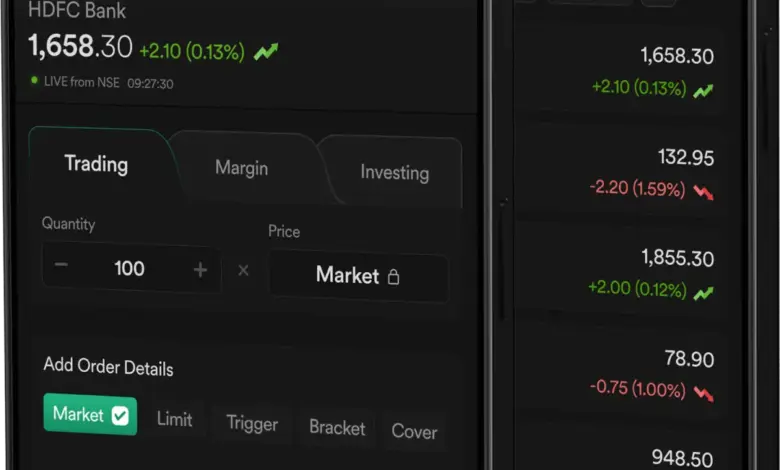Screen dimensions: 780x470
Task: Switch to the Trading tab
Action: (96, 164)
